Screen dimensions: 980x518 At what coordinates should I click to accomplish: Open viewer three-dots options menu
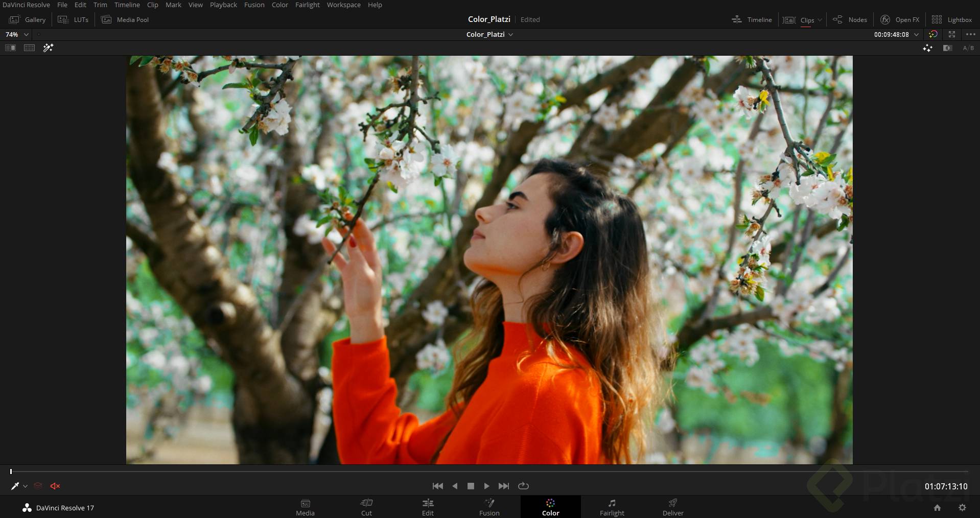tap(971, 34)
